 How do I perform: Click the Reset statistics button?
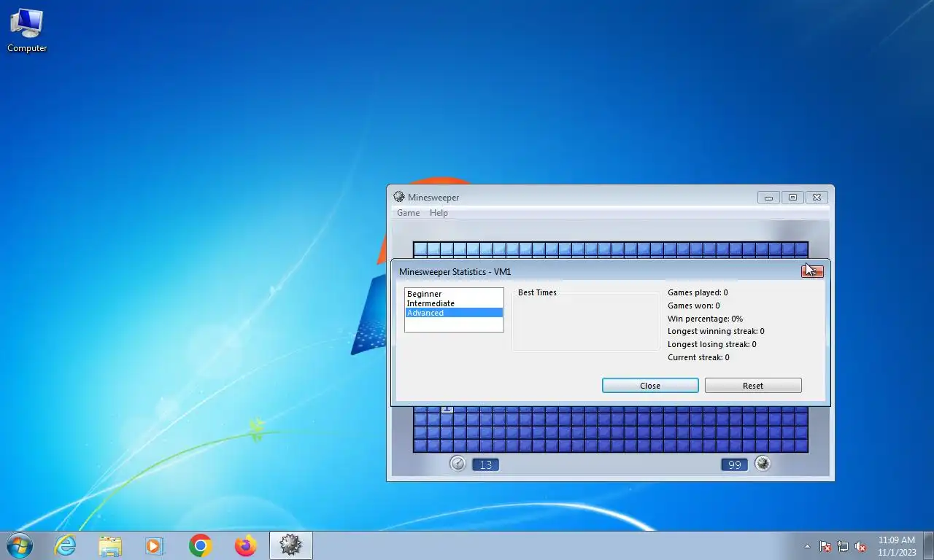753,386
